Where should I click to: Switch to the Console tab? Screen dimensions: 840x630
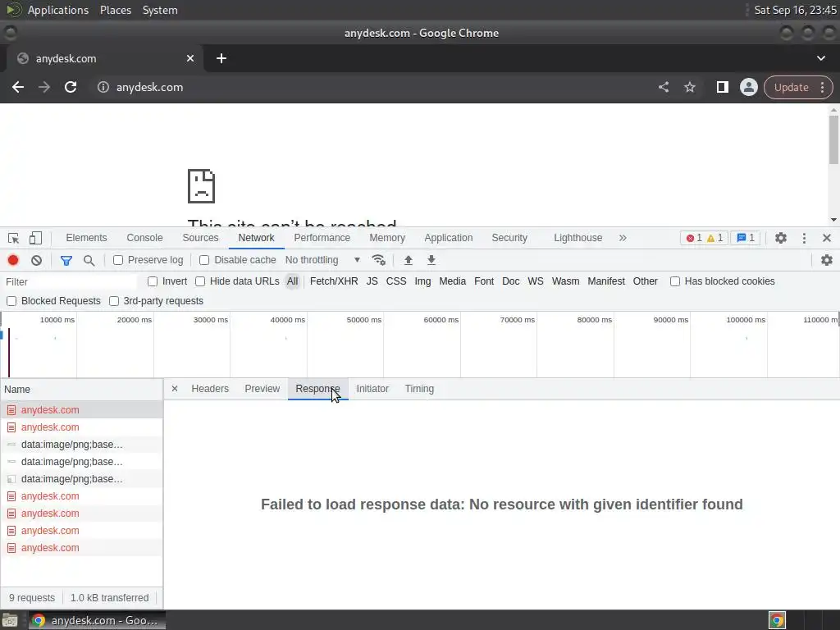click(x=144, y=239)
